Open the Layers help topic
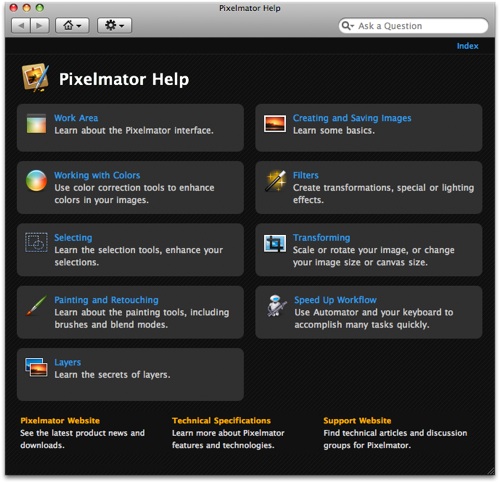500x483 pixels. pyautogui.click(x=68, y=362)
